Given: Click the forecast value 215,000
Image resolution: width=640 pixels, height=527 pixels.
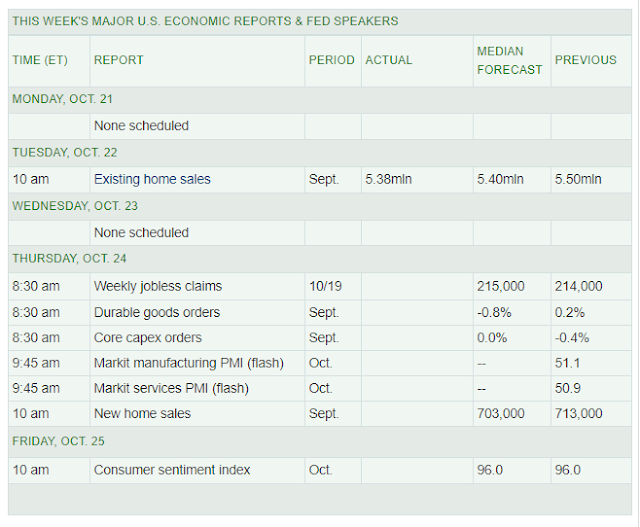Looking at the screenshot, I should [500, 286].
